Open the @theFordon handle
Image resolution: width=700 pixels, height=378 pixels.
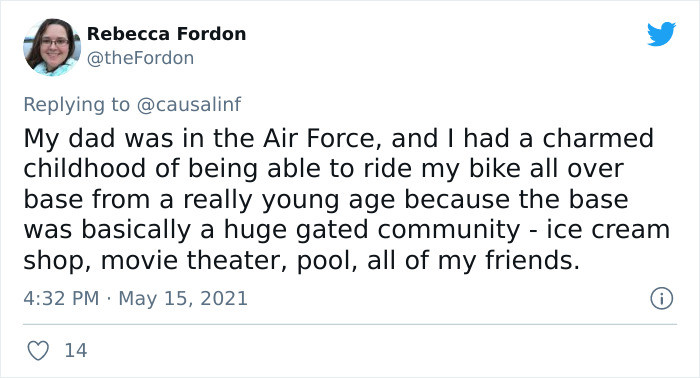pyautogui.click(x=140, y=58)
